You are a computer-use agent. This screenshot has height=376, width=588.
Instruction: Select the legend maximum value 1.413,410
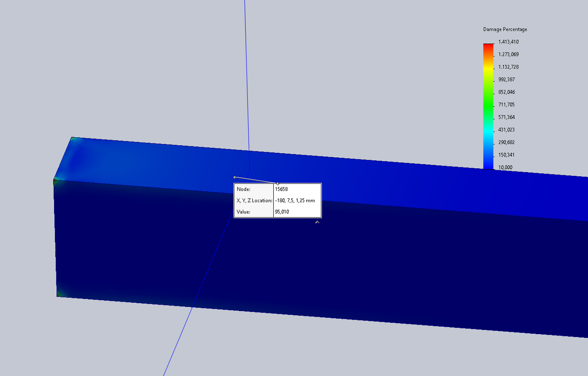[509, 42]
